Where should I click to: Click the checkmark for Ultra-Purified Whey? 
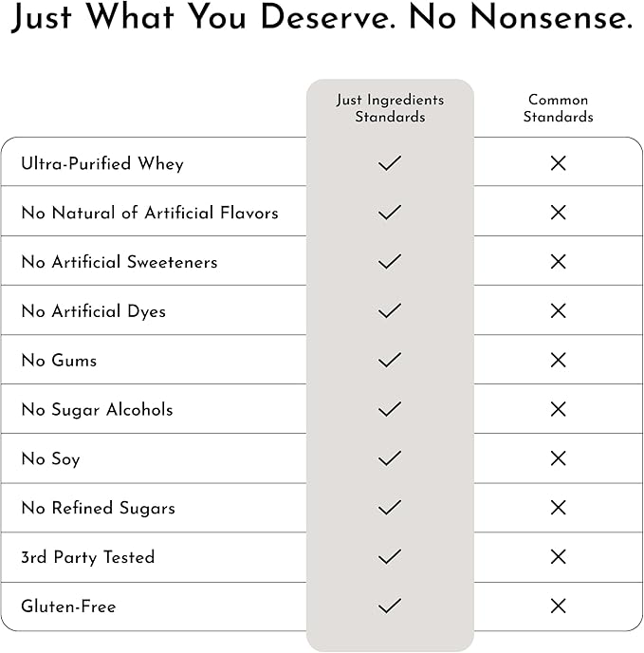click(389, 163)
